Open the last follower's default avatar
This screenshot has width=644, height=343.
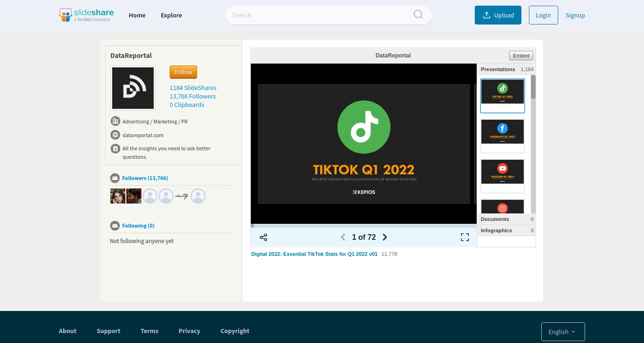pyautogui.click(x=198, y=196)
